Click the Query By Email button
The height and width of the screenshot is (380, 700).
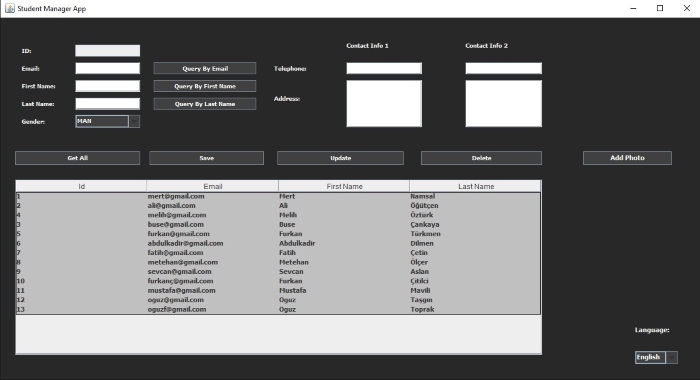[205, 68]
